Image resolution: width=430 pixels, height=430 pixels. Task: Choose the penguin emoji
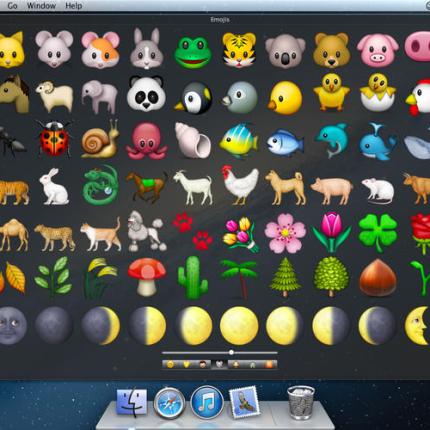[193, 98]
